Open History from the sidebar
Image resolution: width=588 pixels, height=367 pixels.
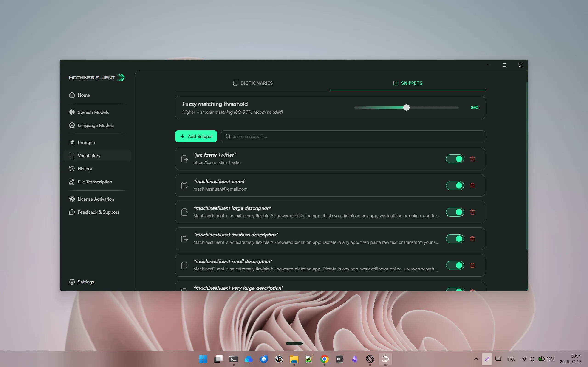[x=97, y=169]
